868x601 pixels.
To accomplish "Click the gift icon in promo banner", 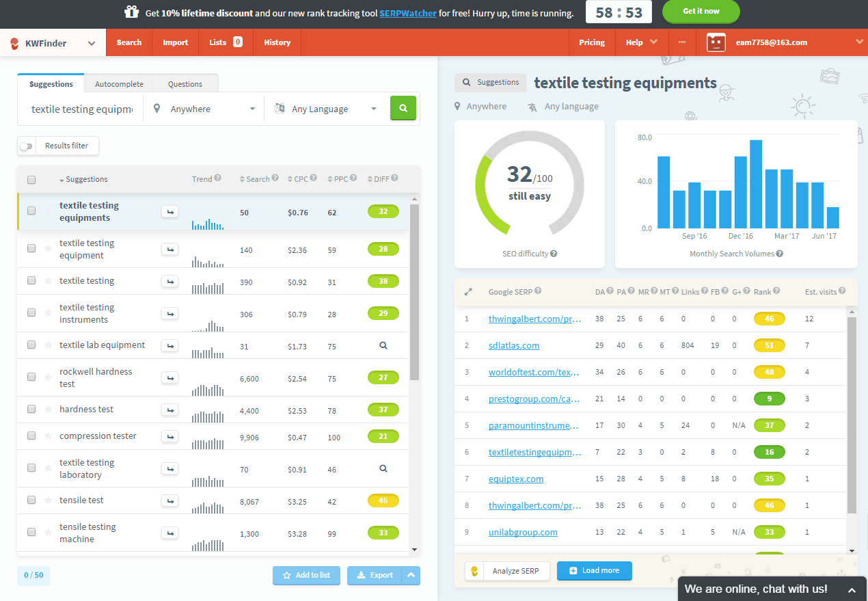I will tap(132, 12).
